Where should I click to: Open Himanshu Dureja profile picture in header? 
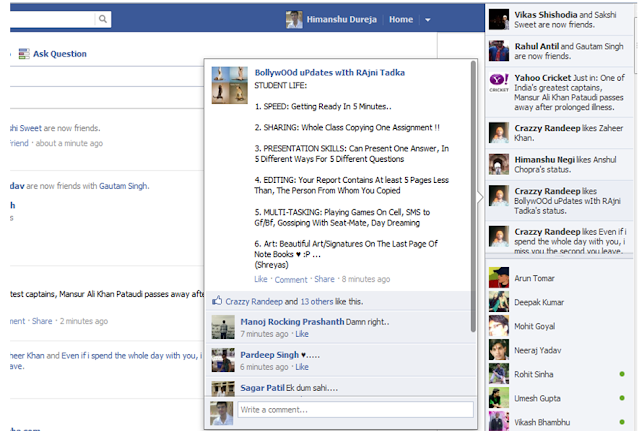(294, 19)
